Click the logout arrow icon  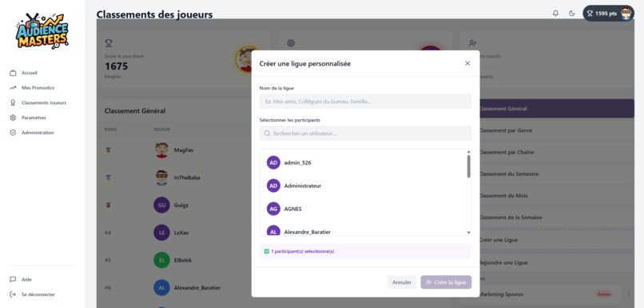point(13,294)
